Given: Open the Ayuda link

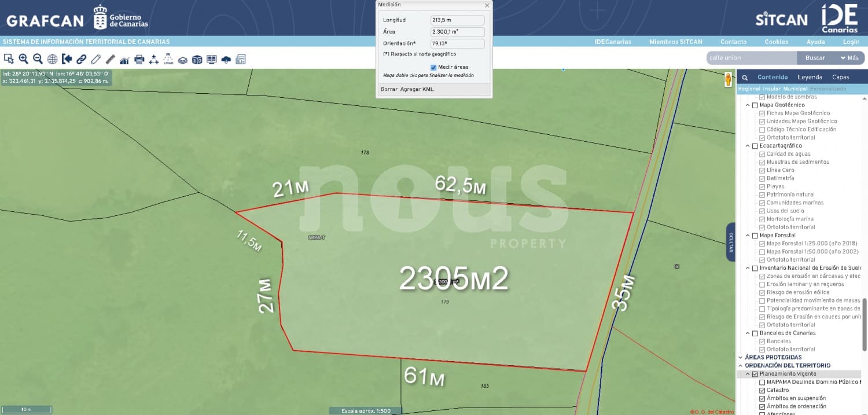Looking at the screenshot, I should [x=815, y=42].
